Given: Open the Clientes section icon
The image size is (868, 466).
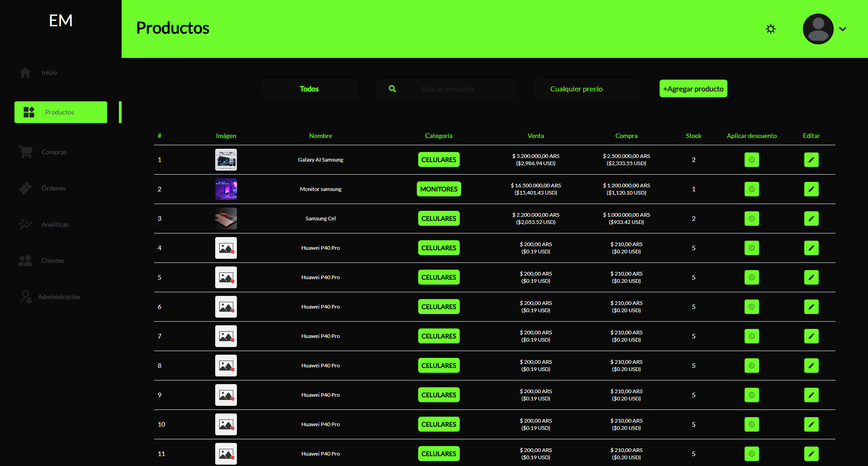Looking at the screenshot, I should pyautogui.click(x=25, y=261).
